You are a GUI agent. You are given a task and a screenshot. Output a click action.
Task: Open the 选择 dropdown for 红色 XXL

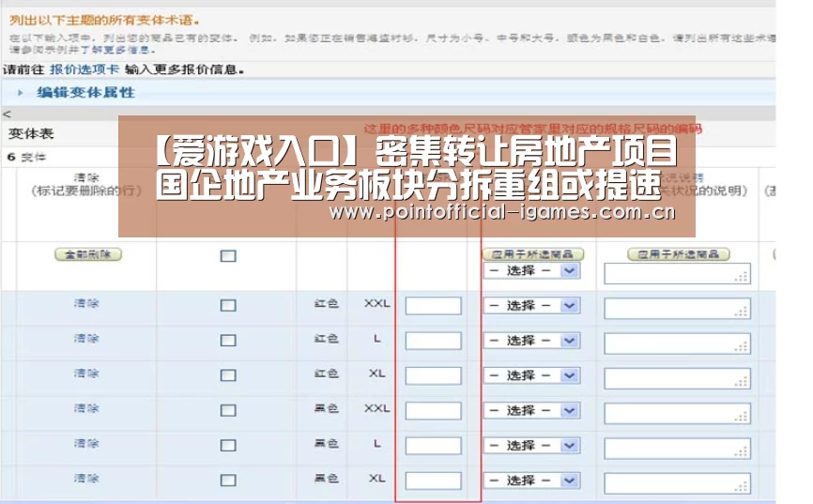coord(531,306)
